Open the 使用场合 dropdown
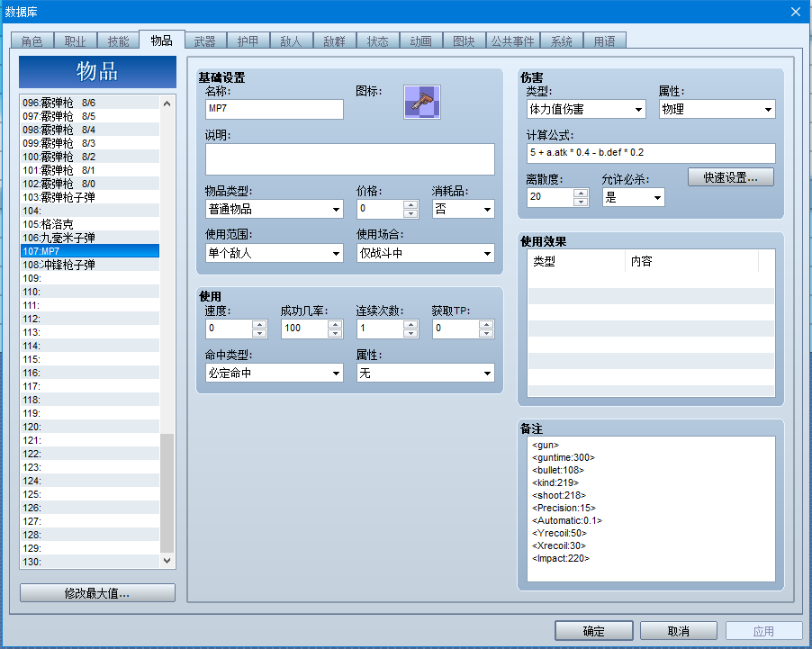Viewport: 812px width, 649px height. (x=425, y=253)
